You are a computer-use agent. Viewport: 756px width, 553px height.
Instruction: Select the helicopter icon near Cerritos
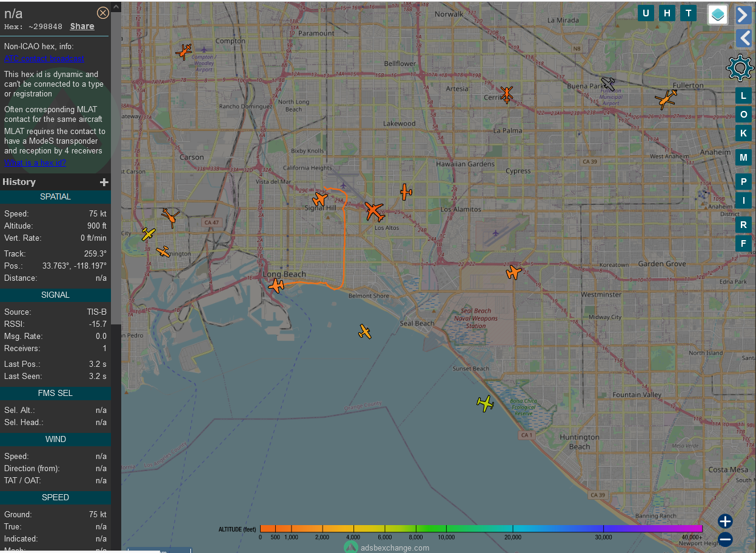point(507,94)
